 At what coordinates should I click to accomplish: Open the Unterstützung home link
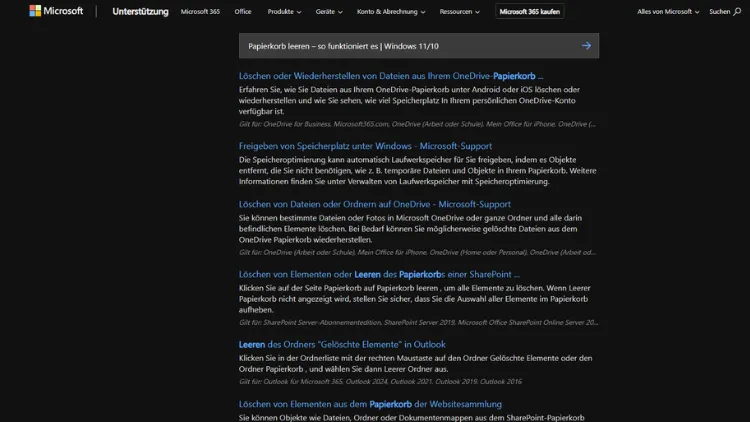(x=140, y=11)
